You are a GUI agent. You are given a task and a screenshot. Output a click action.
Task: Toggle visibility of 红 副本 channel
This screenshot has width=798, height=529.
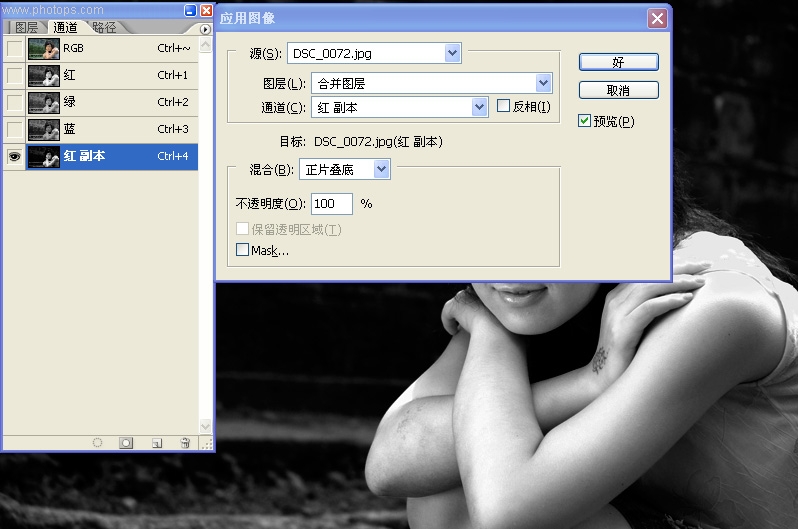(x=15, y=156)
